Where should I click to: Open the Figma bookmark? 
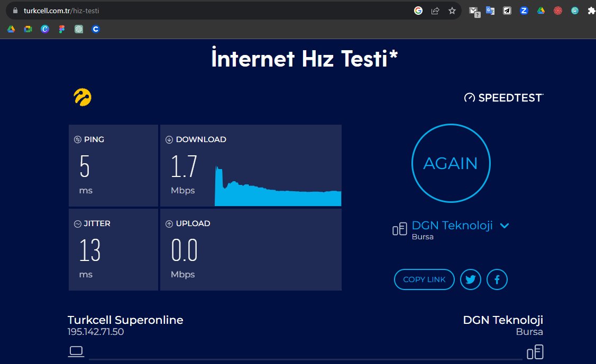62,29
